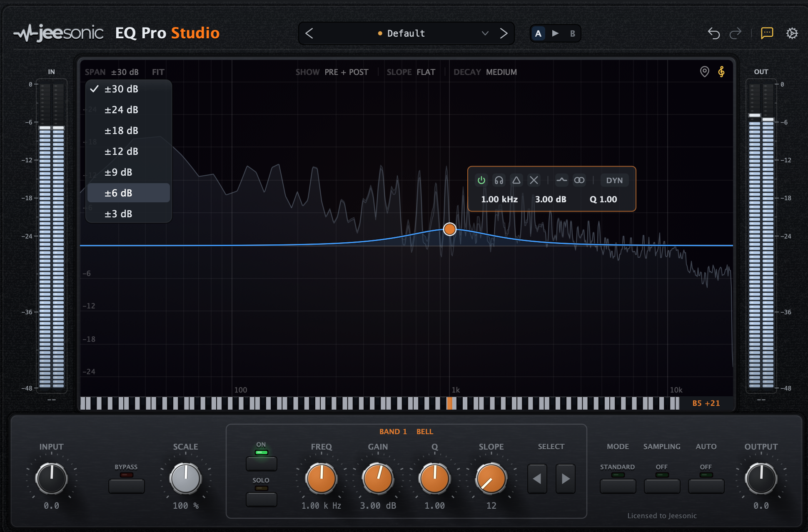The width and height of the screenshot is (808, 532).
Task: Toggle band power icon in popup
Action: tap(481, 180)
